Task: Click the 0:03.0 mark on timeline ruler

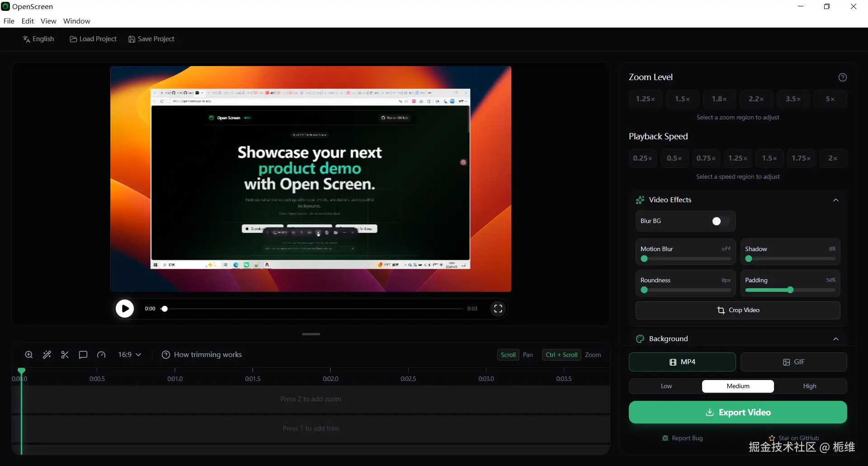Action: [x=486, y=379]
